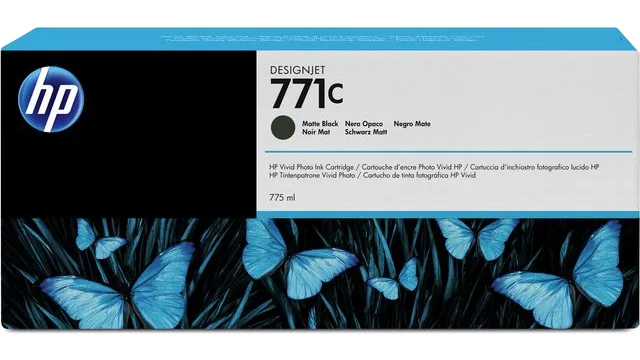
Task: Click the round blue HP logo
Action: pyautogui.click(x=51, y=99)
